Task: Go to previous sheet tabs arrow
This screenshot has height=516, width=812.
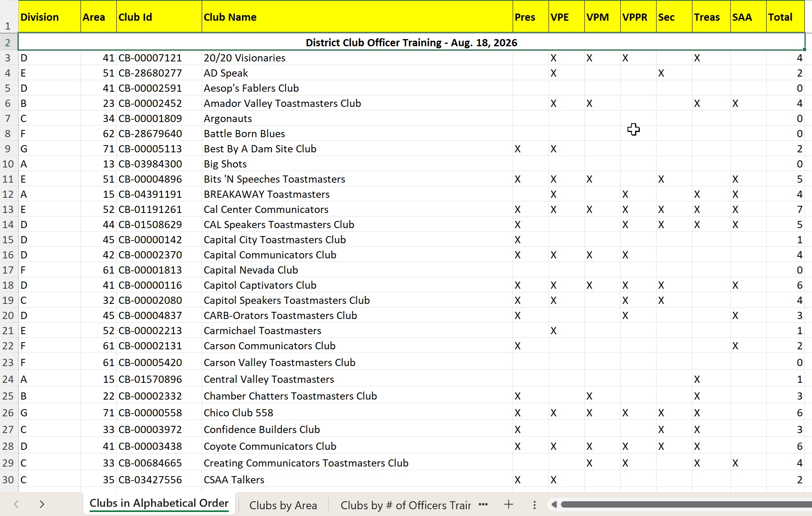Action: 16,504
